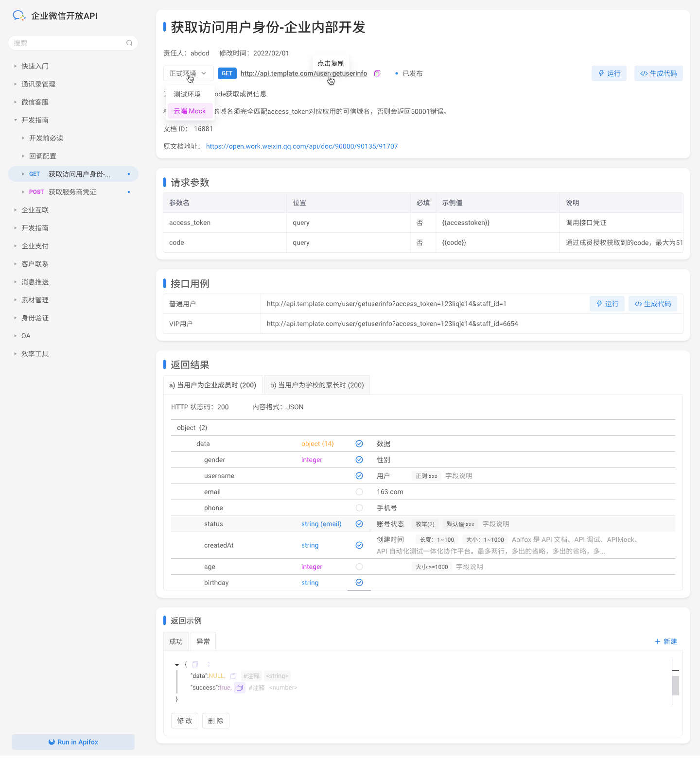Select 云端 Mock from environment menu
This screenshot has width=700, height=761.
coord(190,111)
